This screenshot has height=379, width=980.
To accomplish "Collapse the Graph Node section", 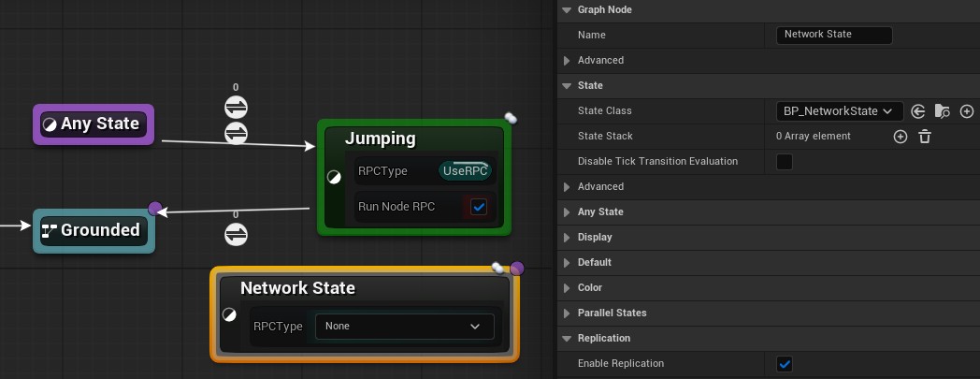I will coord(567,10).
